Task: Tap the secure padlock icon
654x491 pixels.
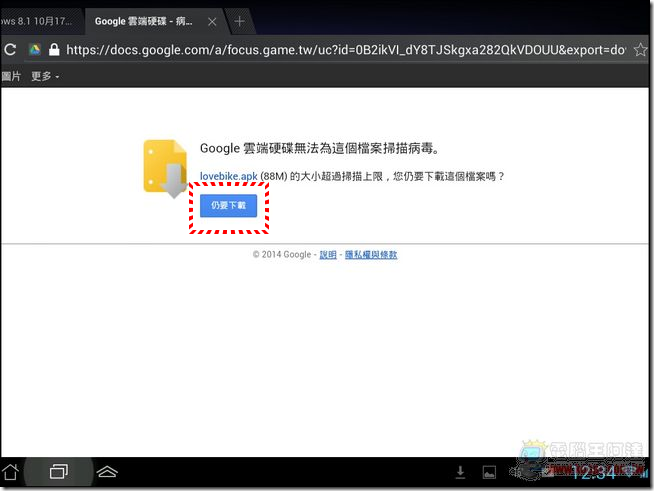Action: click(54, 50)
